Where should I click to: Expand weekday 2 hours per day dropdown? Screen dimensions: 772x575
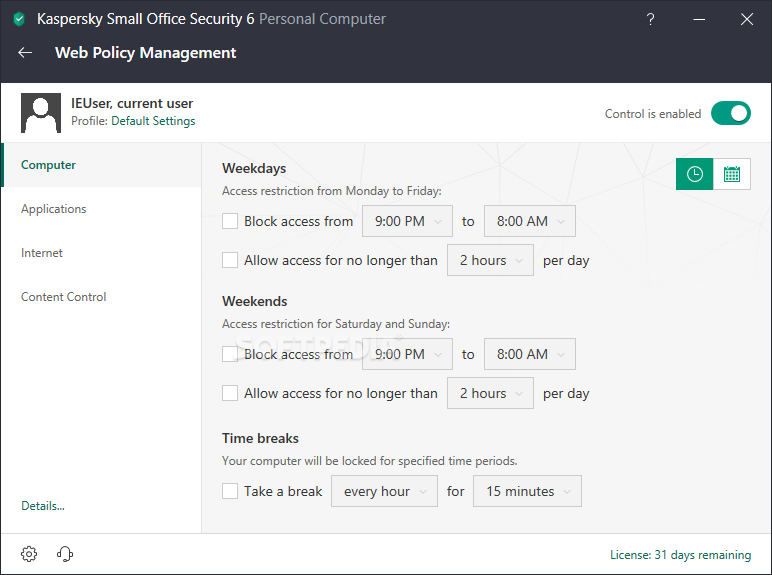coord(490,260)
